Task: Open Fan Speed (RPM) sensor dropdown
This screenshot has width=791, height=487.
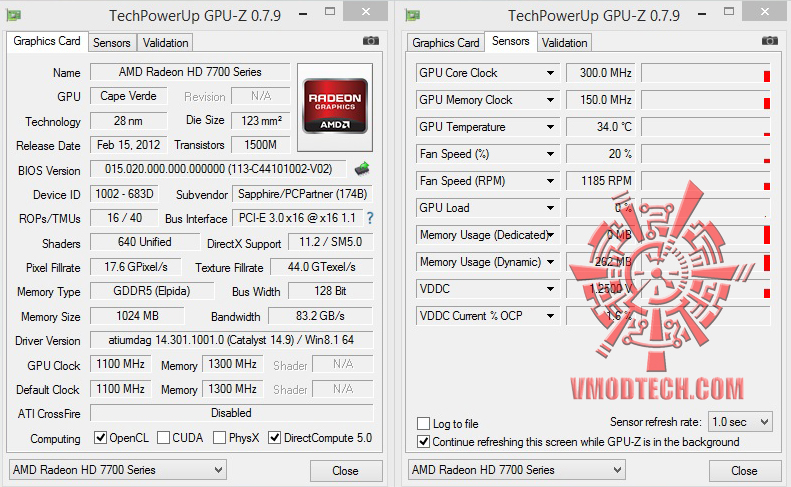Action: [x=550, y=181]
